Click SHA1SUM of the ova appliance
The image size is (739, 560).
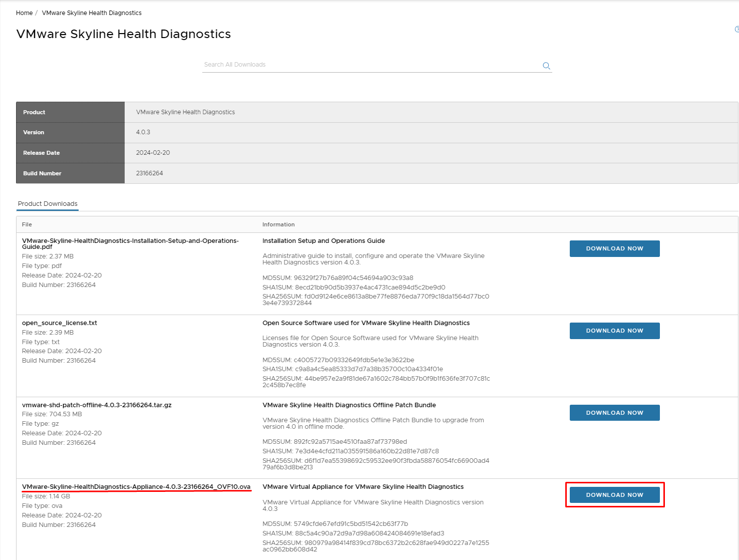pos(353,533)
